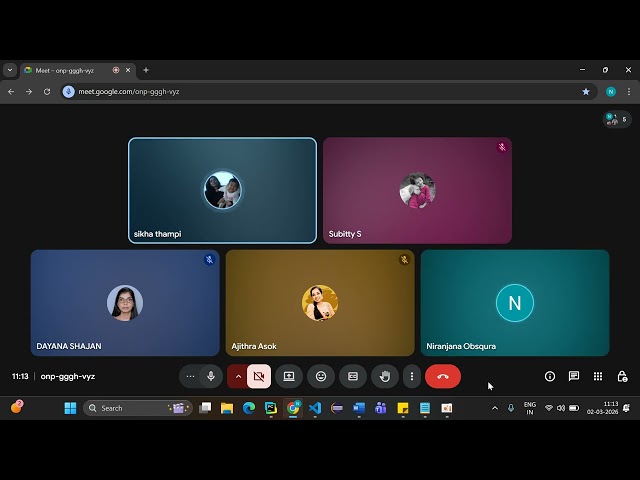Viewport: 640px width, 480px height.
Task: Turn on the camera
Action: pos(259,376)
